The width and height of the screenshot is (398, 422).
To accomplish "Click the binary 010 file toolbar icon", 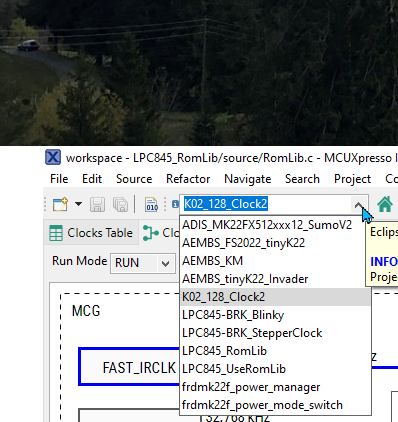I will [152, 204].
